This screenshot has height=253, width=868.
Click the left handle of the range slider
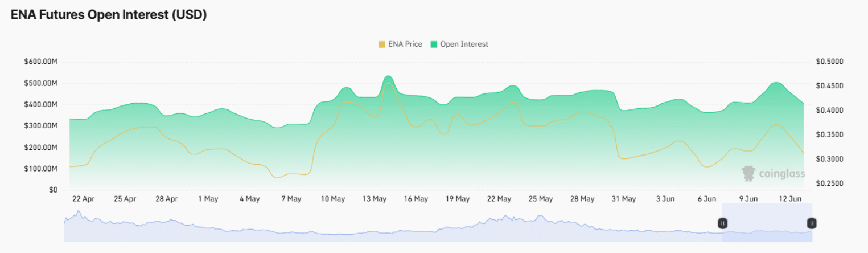pos(722,223)
